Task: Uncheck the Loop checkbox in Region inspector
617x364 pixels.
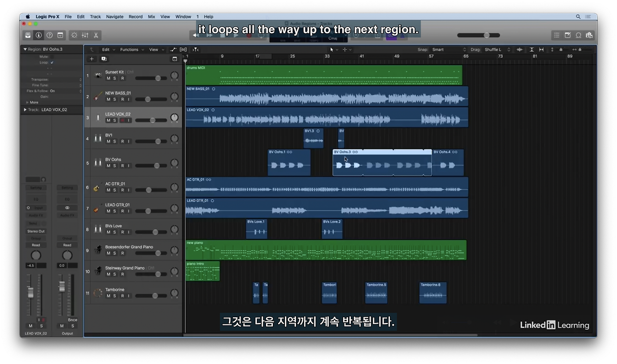Action: coord(52,63)
